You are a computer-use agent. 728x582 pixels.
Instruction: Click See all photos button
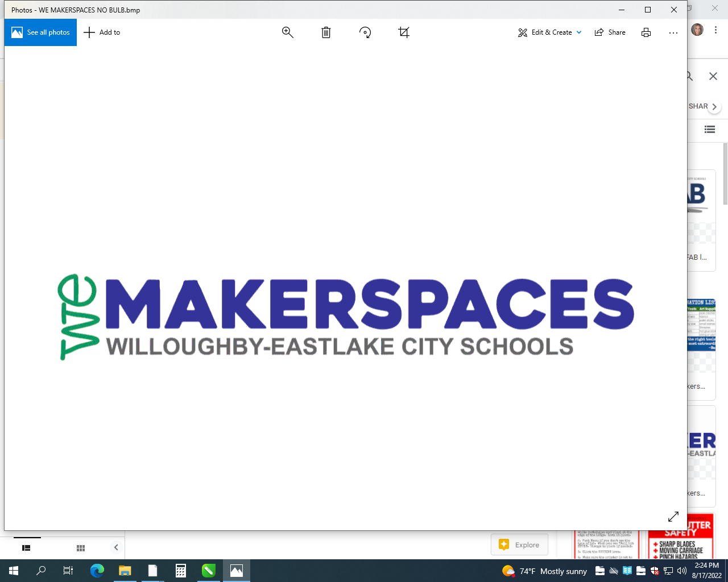click(40, 32)
